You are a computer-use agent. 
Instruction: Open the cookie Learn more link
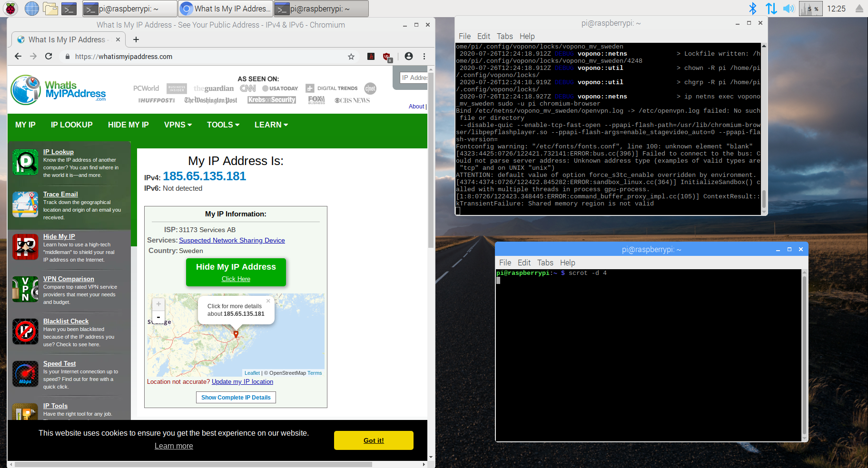[x=174, y=446]
